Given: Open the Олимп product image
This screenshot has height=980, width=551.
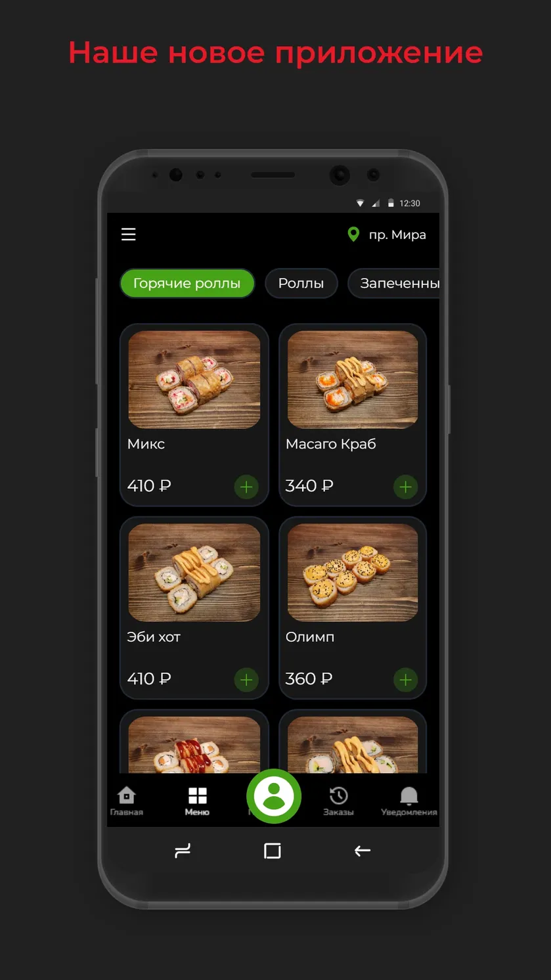Looking at the screenshot, I should (353, 573).
